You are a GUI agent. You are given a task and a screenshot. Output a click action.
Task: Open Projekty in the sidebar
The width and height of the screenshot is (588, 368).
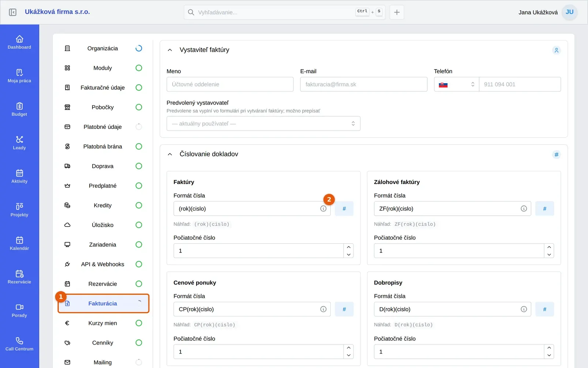[x=19, y=210]
